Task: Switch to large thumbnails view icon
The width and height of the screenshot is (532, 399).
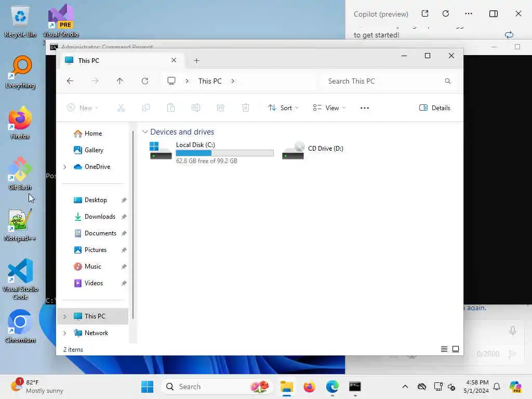Action: coord(456,349)
